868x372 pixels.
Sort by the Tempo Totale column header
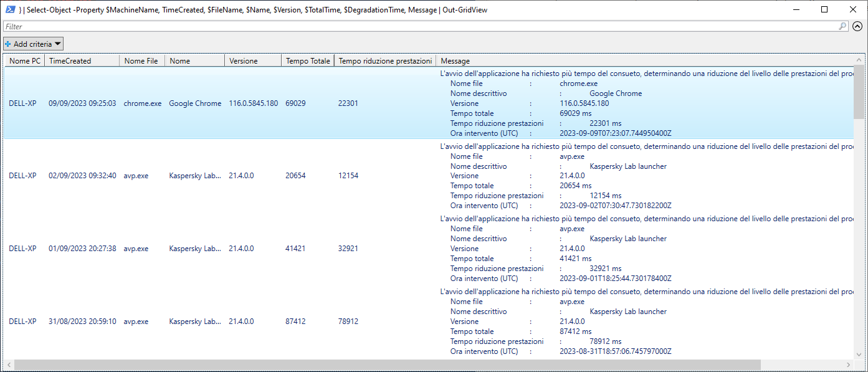point(308,61)
